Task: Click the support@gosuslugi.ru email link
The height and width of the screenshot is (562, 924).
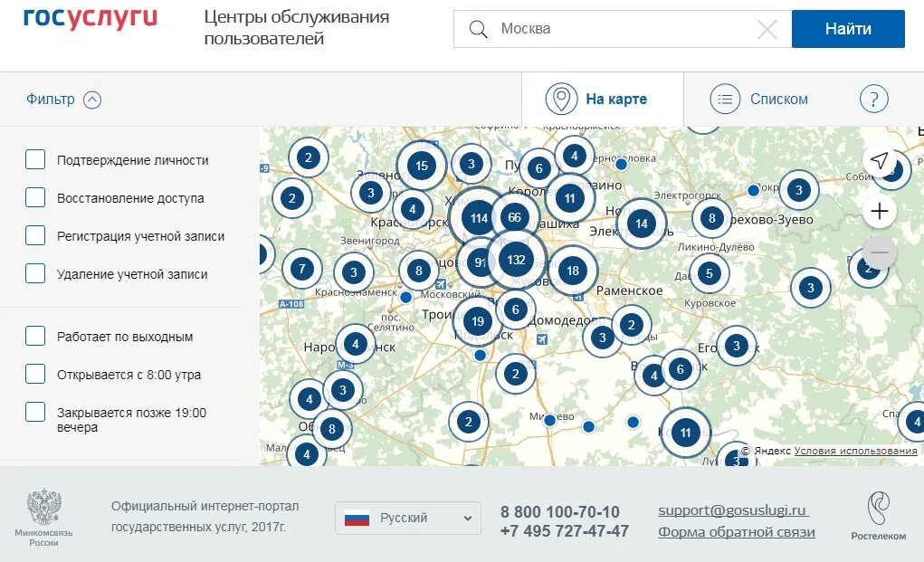Action: pos(734,510)
